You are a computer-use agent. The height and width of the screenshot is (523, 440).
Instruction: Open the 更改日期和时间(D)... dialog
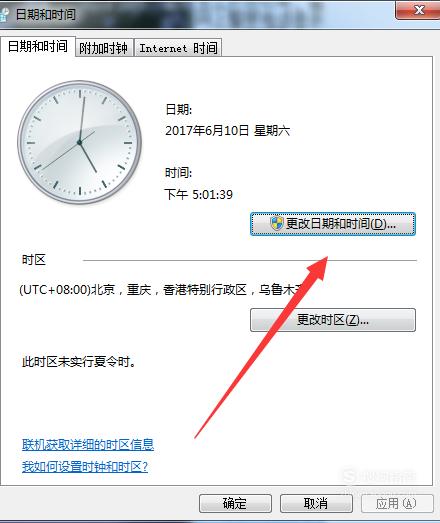tap(333, 224)
